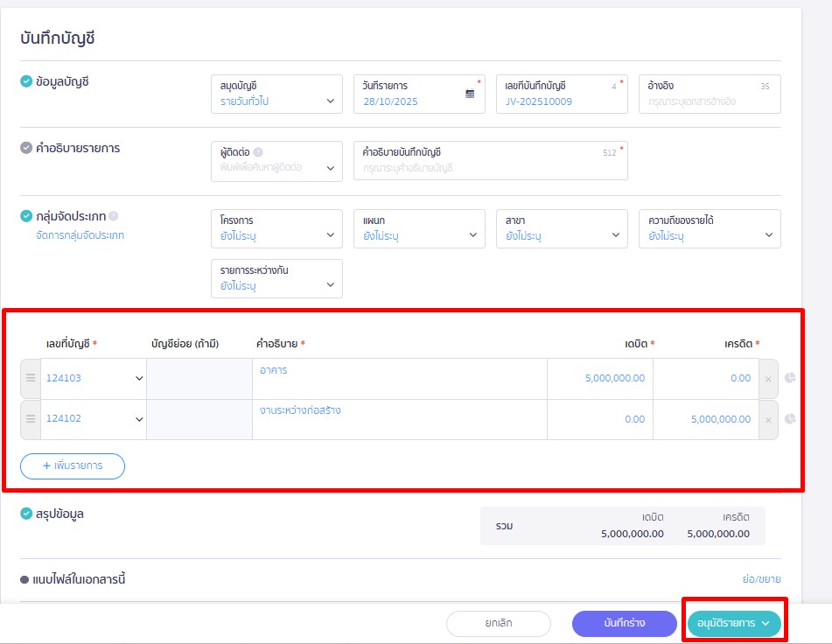Open calendar icon in วันที่รายการ field
This screenshot has height=644, width=832.
coord(470,94)
